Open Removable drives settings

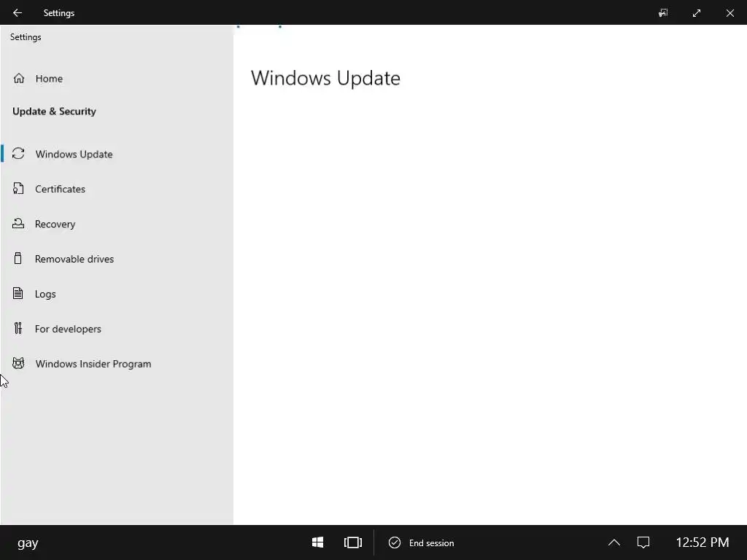117,259
